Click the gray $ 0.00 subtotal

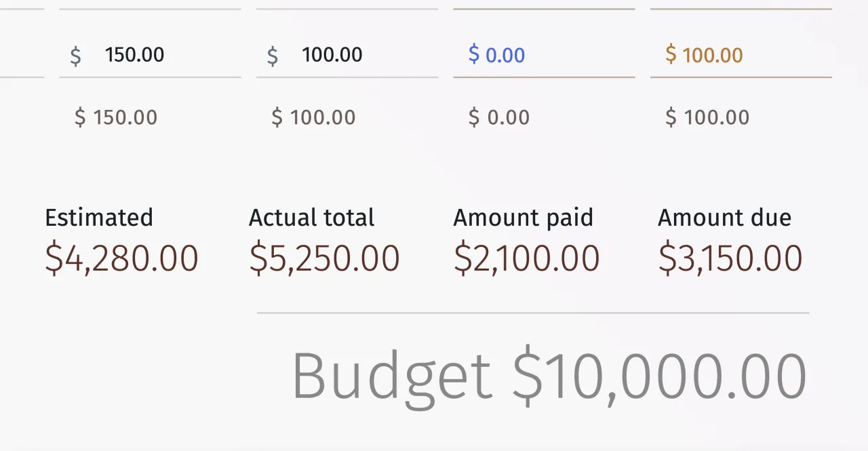499,117
